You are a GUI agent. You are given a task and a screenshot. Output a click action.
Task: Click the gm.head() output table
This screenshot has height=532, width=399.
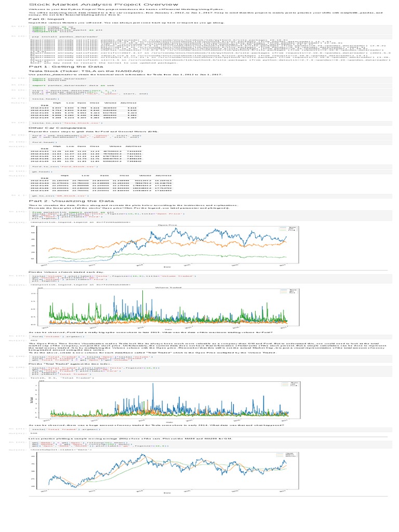(x=101, y=183)
